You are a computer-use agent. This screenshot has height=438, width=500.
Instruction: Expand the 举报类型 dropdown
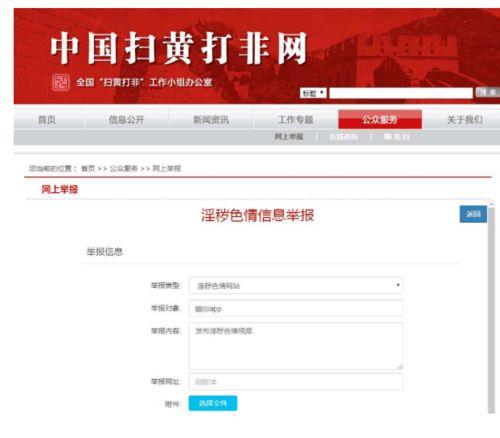click(x=296, y=285)
